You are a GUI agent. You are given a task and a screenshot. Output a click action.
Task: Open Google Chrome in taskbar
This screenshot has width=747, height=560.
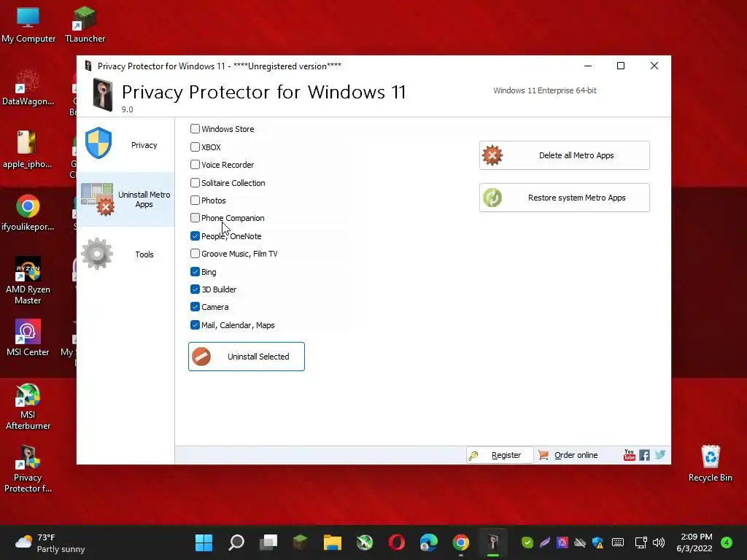(x=461, y=542)
